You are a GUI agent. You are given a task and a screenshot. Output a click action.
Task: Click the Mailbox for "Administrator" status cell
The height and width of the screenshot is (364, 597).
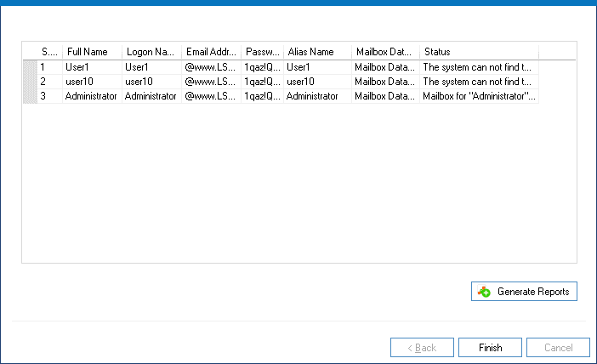479,96
